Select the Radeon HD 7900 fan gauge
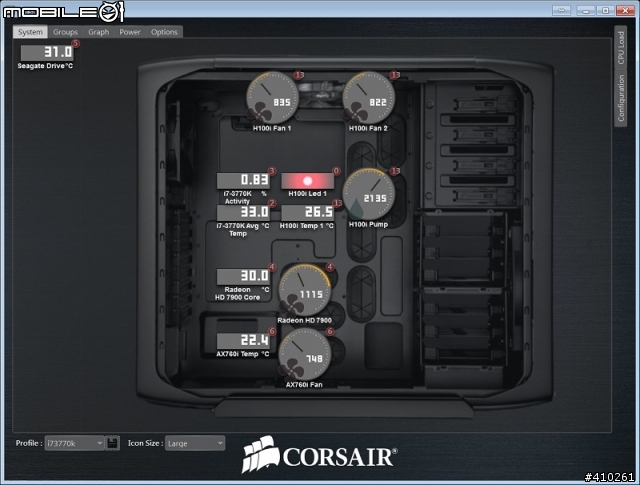This screenshot has height=485, width=640. click(x=304, y=291)
